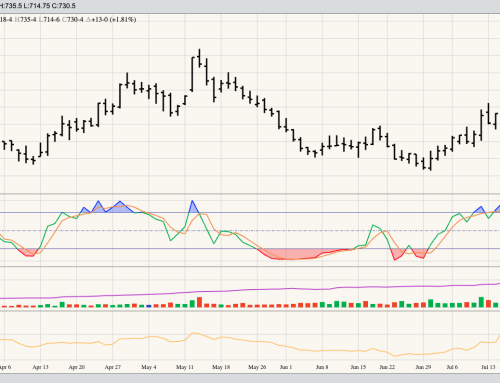The height and width of the screenshot is (383, 500).
Task: Click the single blue volume bar near May 4
Action: point(149,306)
